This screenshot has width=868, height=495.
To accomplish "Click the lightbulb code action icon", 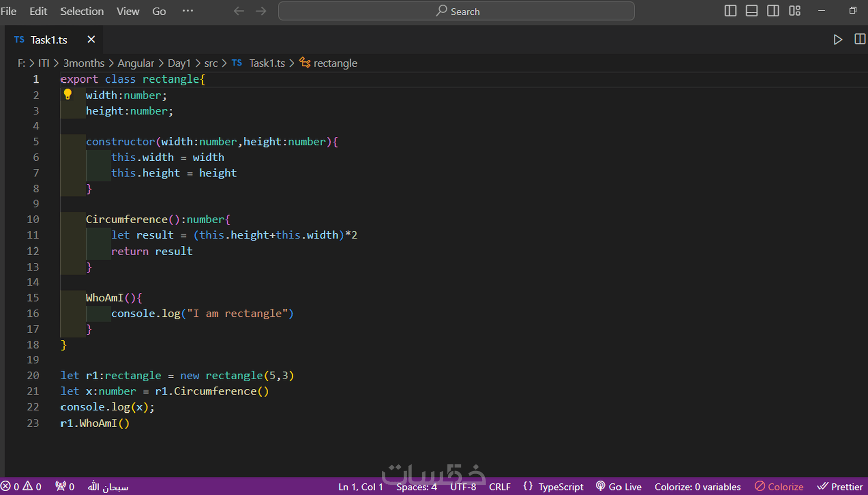I will coord(67,94).
